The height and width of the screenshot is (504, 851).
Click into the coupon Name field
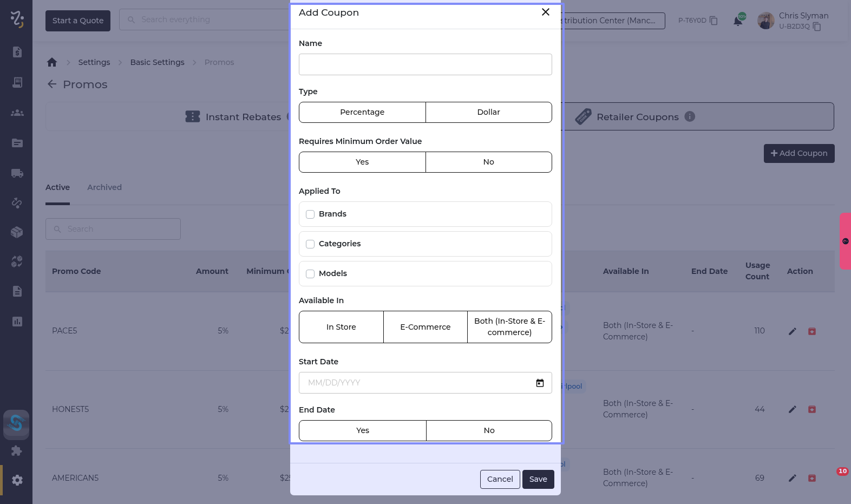(425, 64)
